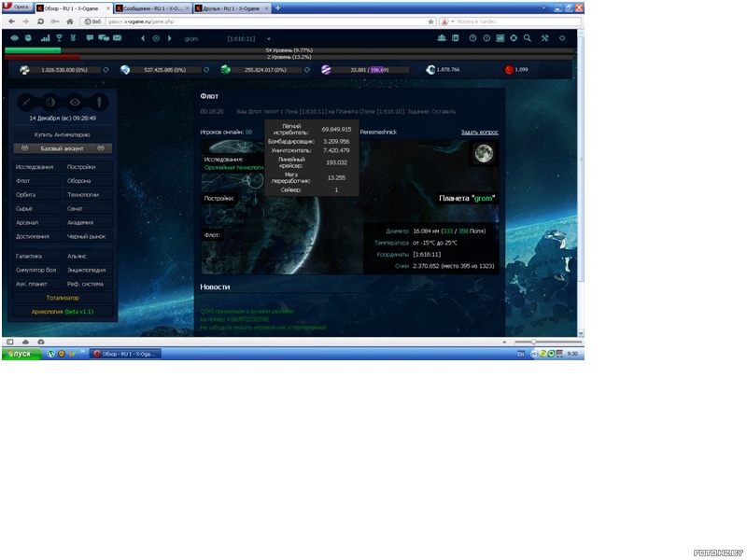The image size is (747, 560).
Task: Click the Обзор - RU 1 taskbar button
Action: 125,354
